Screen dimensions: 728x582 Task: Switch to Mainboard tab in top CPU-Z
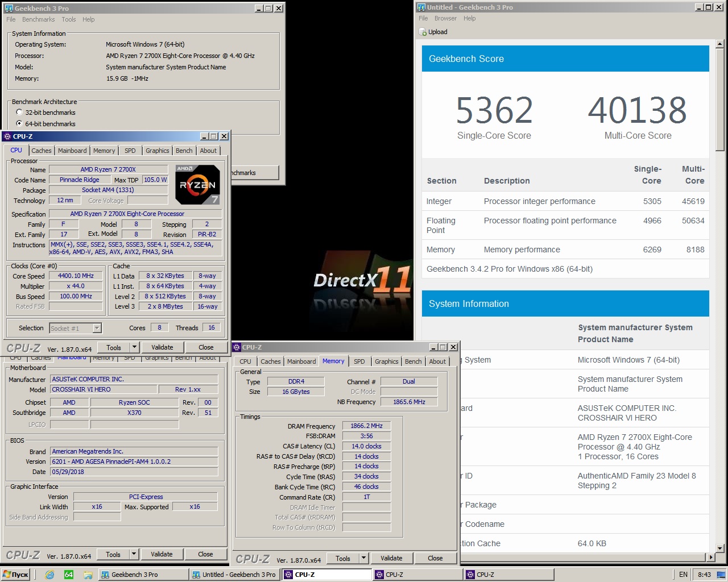click(72, 151)
